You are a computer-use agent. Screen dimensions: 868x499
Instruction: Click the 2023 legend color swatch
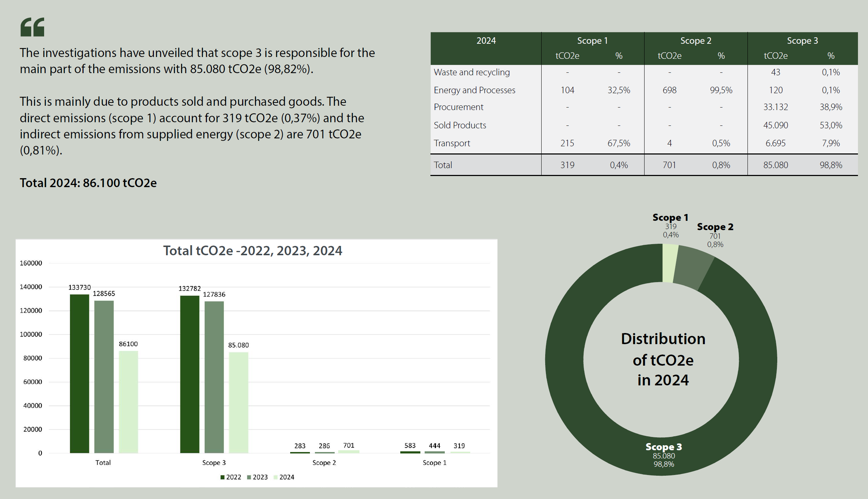tap(248, 477)
